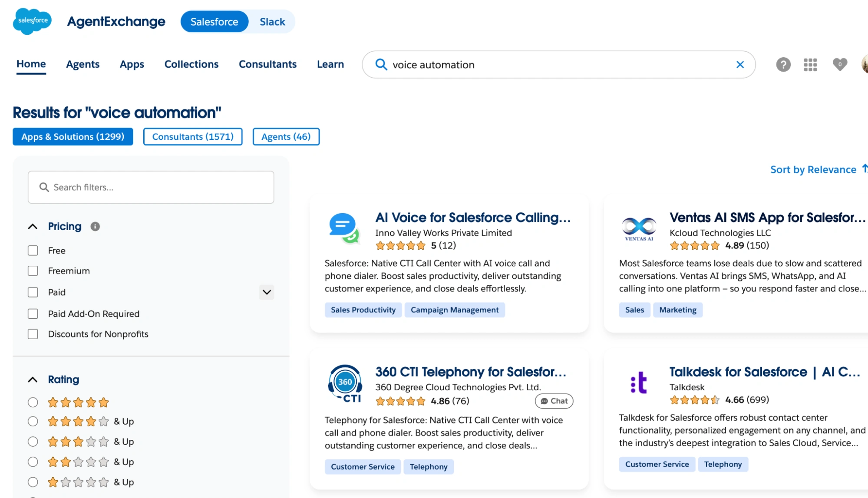Click the AgentExchange title
Viewport: 868px width, 498px height.
116,22
